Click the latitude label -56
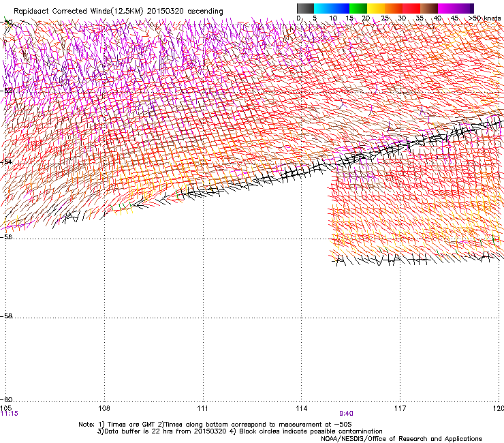Screen dimensions: 504x443 (x=6, y=236)
